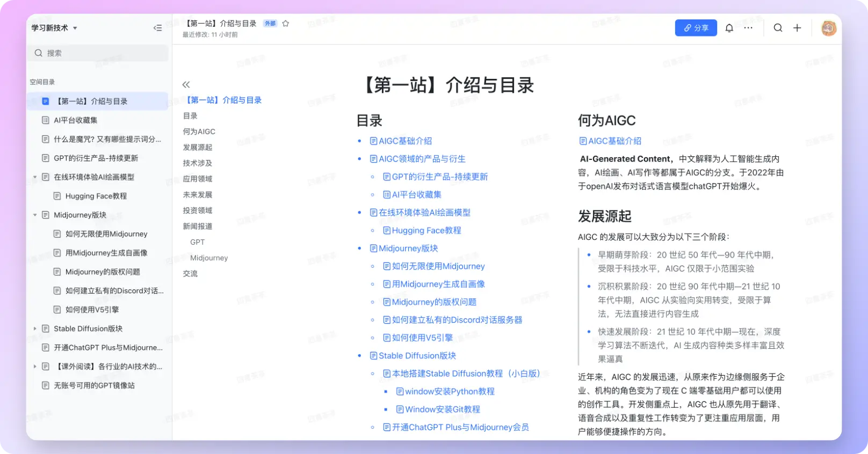Collapse the Midjourney版块 tree node

[35, 215]
